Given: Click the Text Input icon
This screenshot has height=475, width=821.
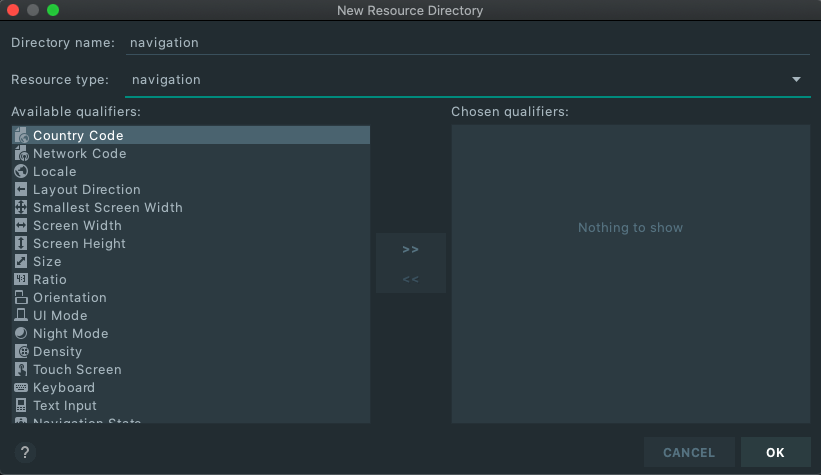Looking at the screenshot, I should click(21, 405).
